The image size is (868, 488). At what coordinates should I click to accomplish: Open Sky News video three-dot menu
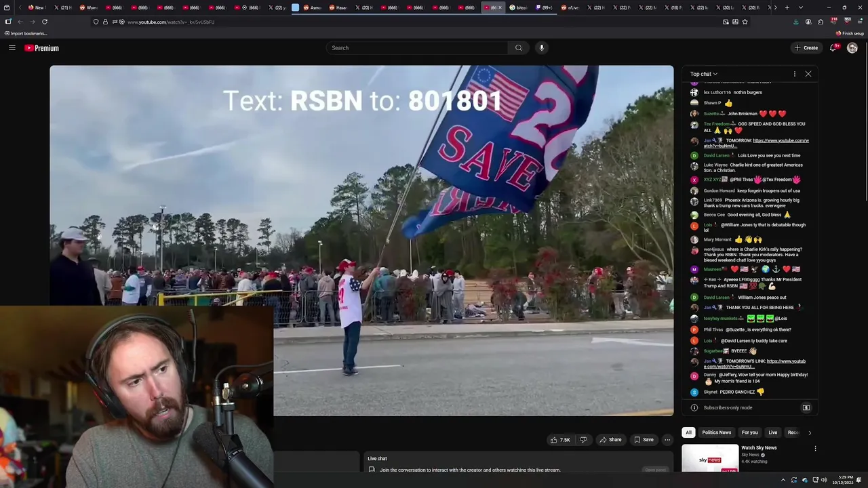[x=815, y=449]
